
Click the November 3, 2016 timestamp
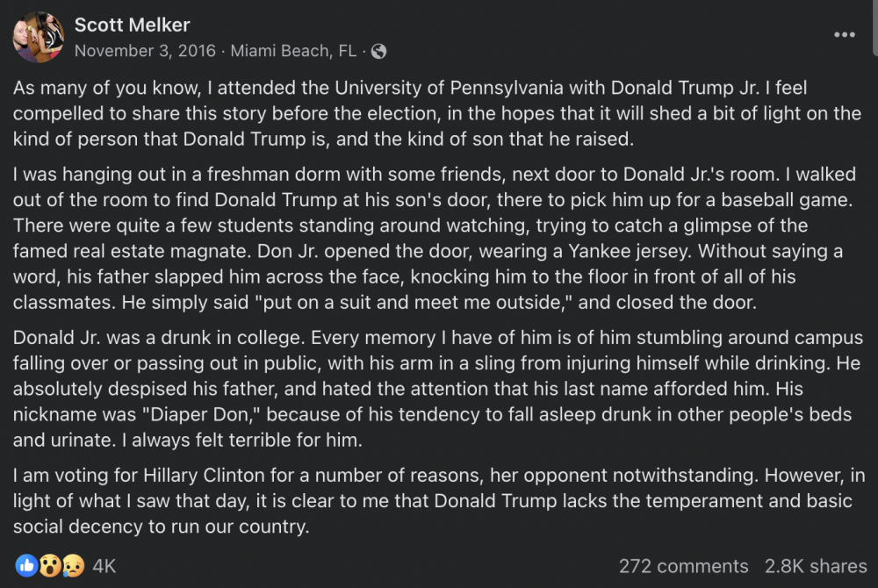pos(145,51)
